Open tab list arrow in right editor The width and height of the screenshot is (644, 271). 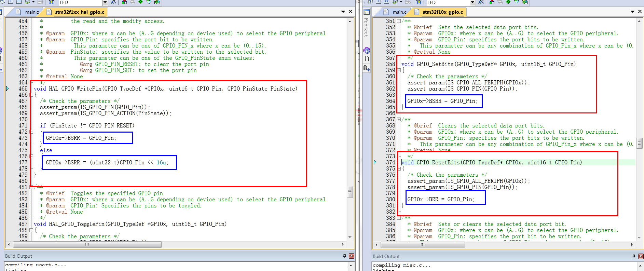[x=632, y=12]
